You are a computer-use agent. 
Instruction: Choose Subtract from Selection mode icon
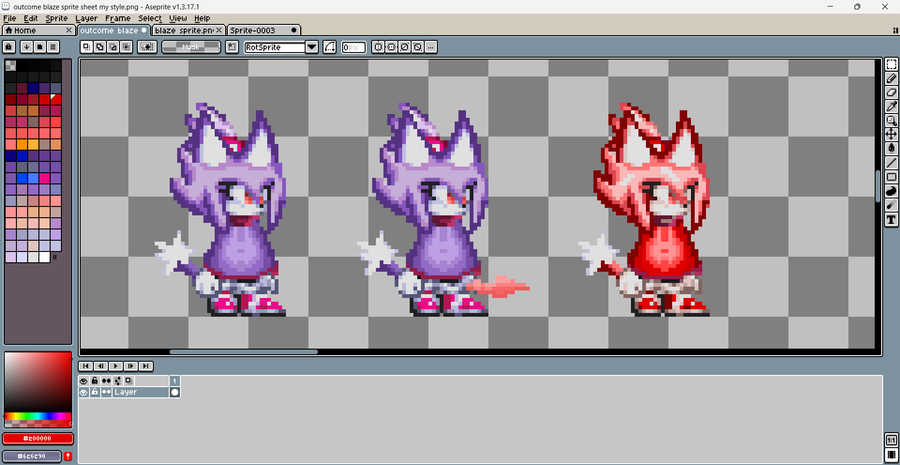112,47
